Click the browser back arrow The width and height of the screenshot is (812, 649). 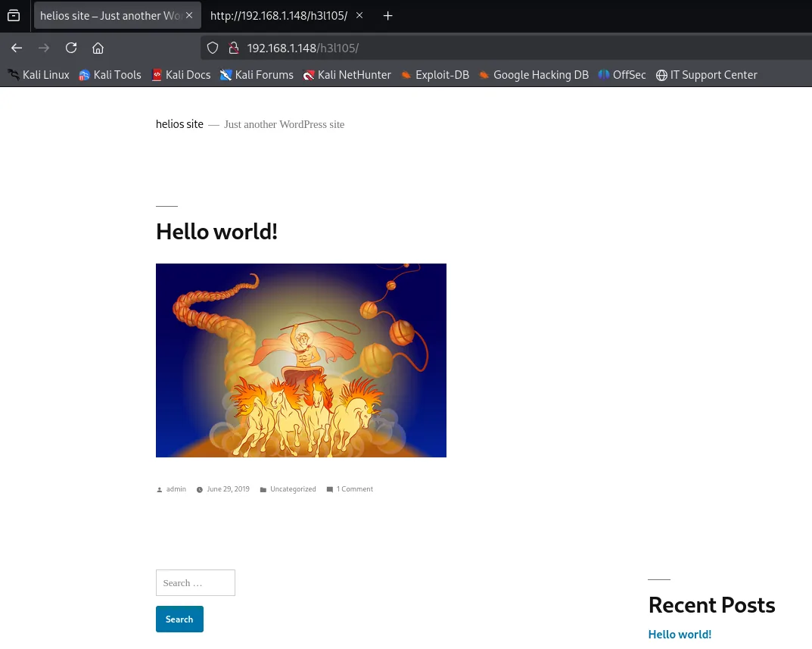[17, 48]
